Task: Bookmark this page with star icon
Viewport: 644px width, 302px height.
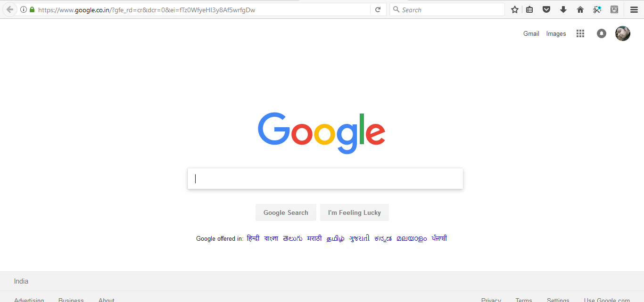Action: click(x=515, y=9)
